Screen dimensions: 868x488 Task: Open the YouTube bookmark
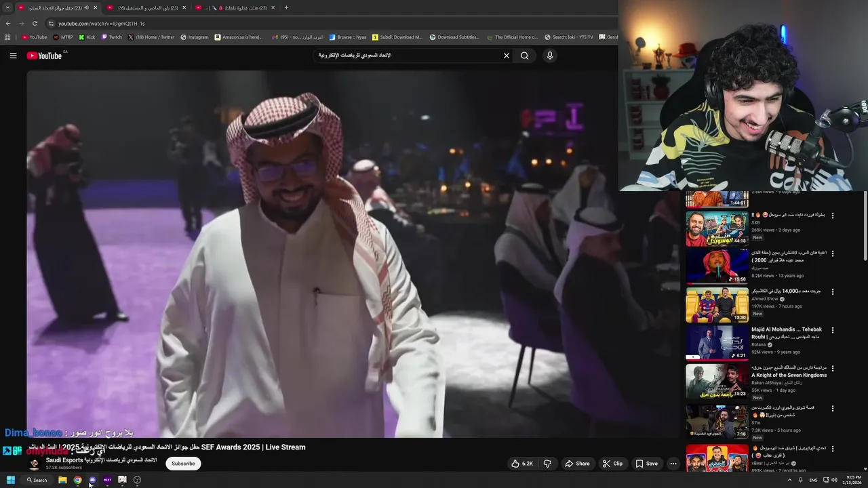35,37
